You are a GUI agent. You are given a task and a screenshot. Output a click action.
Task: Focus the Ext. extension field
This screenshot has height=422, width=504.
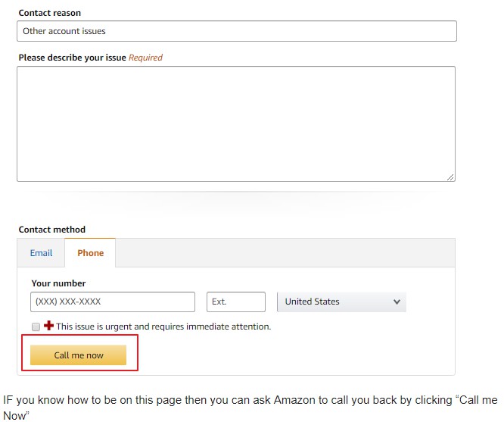point(236,302)
